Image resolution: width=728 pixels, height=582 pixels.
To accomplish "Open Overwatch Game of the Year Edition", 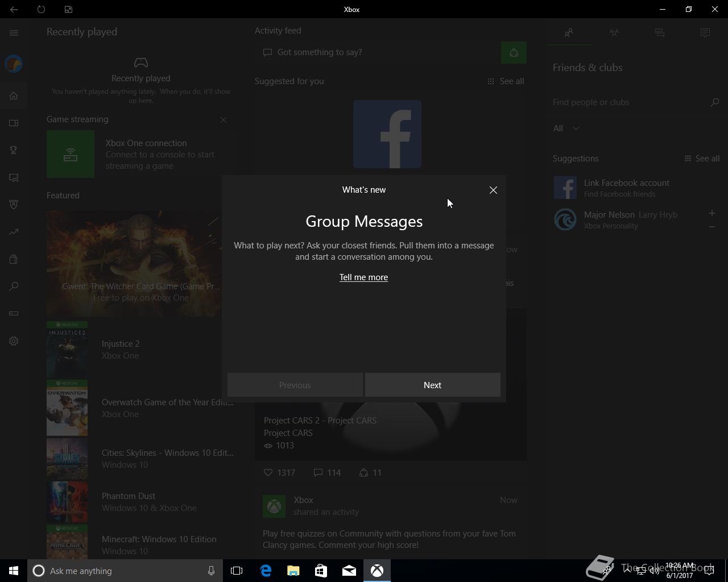I will click(140, 408).
